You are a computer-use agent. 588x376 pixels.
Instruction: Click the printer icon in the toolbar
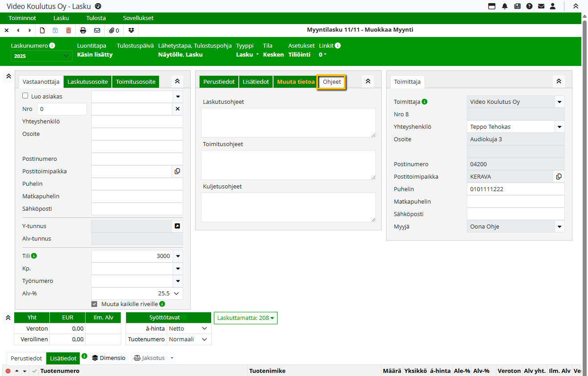[83, 30]
